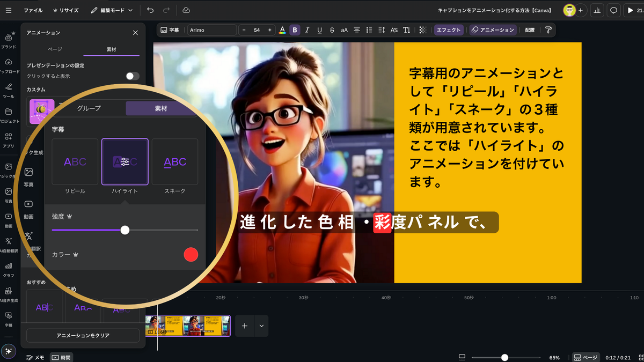The image size is (644, 362).
Task: Select the timeline video clip thumbnail
Action: (188, 326)
